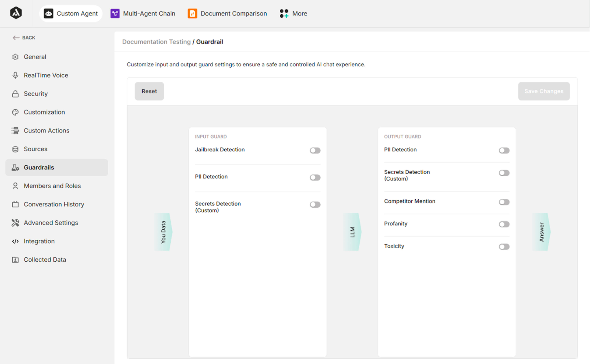Turn on the Toxicity toggle
Screen dimensions: 590x364
(x=504, y=247)
